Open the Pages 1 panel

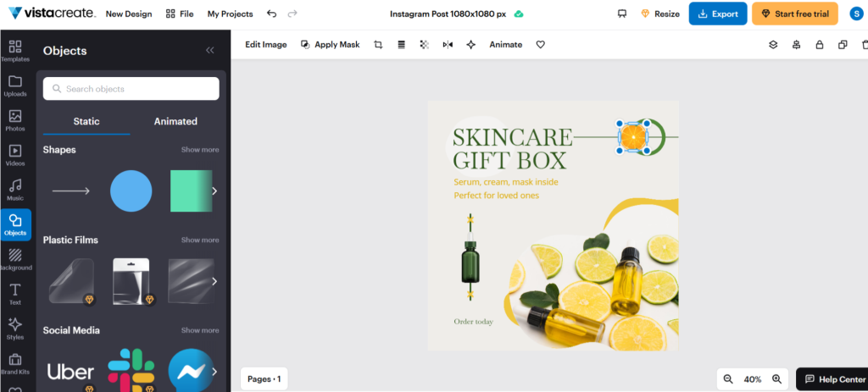[x=264, y=379]
